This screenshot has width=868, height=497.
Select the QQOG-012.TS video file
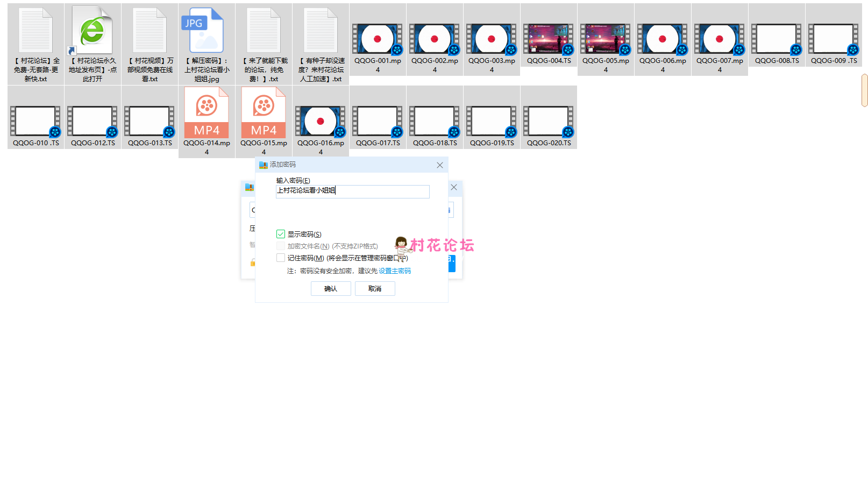[x=93, y=122]
